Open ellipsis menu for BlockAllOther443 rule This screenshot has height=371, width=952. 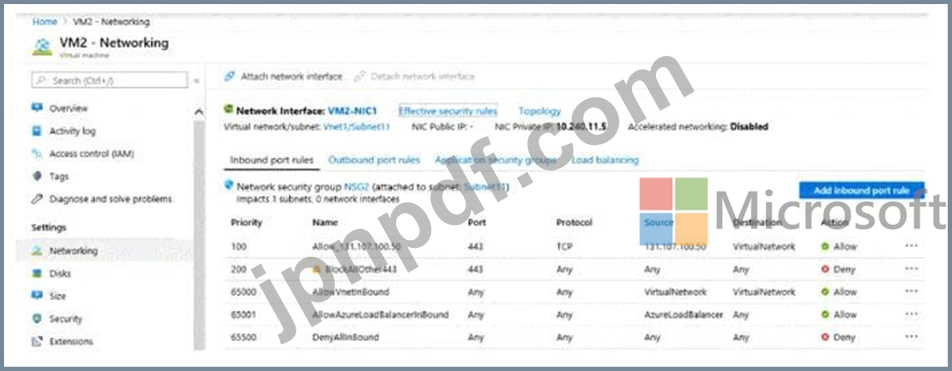[x=911, y=269]
